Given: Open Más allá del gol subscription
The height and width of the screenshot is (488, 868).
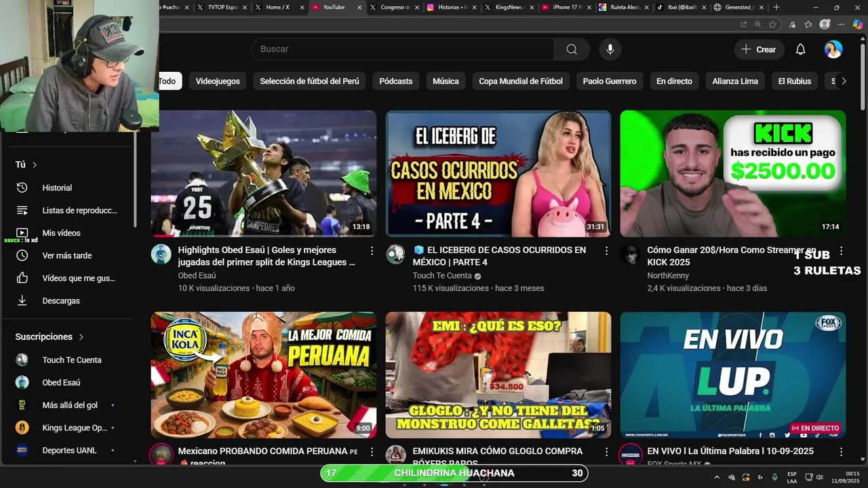Looking at the screenshot, I should 68,405.
